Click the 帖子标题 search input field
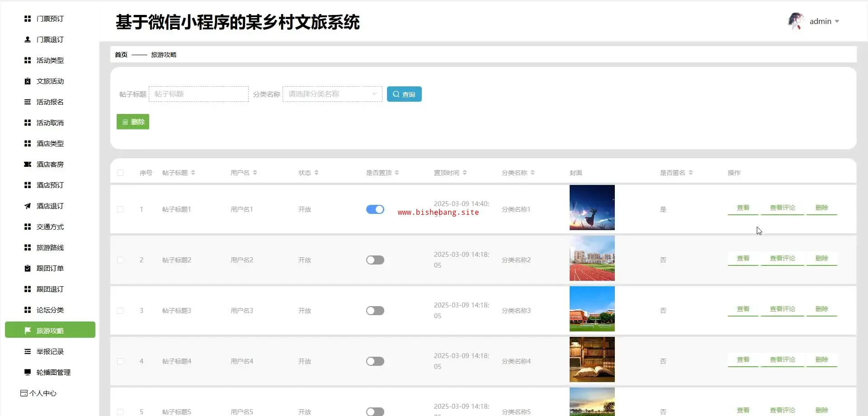Screen dimensions: 868x416 click(198, 94)
